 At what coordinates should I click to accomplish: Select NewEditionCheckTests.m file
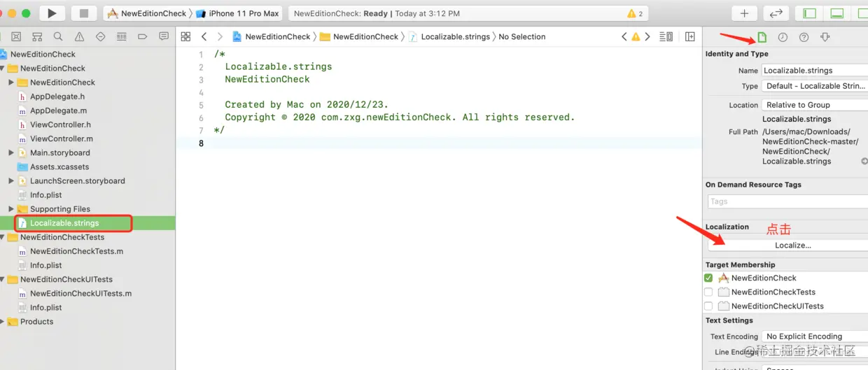click(76, 251)
